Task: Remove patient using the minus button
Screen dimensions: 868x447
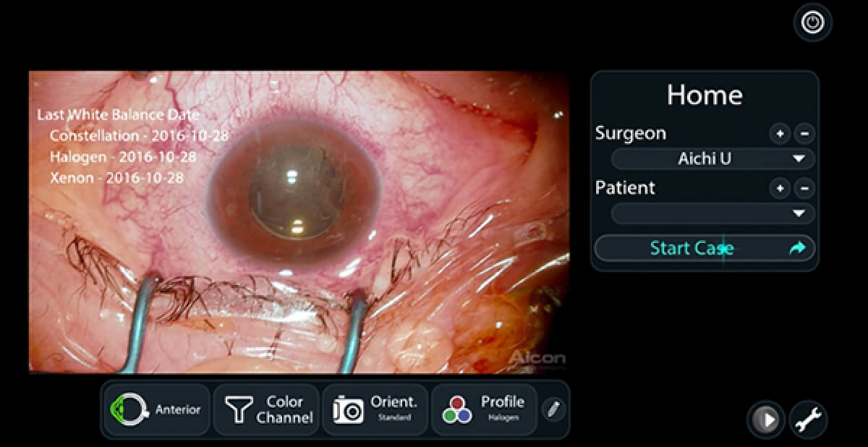Action: pos(804,189)
